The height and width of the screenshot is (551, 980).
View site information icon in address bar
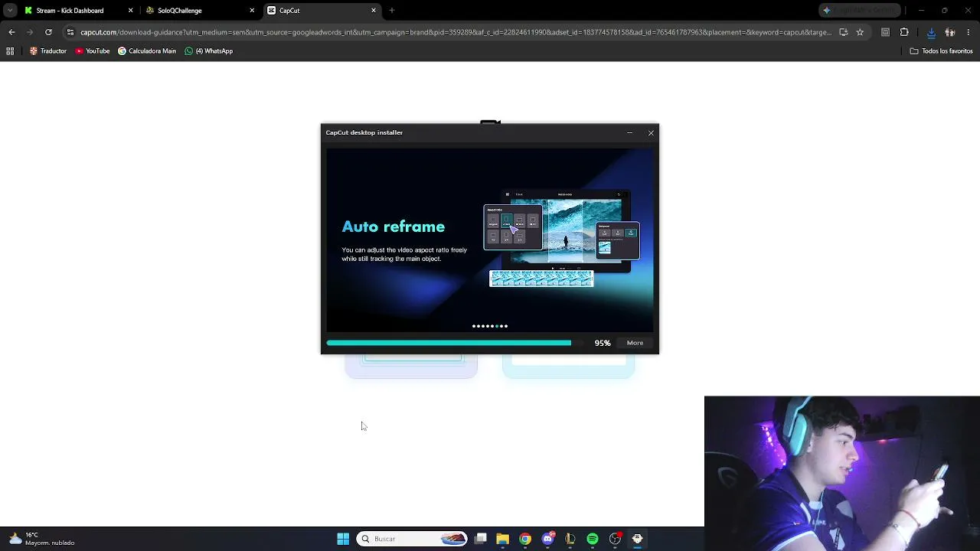pyautogui.click(x=70, y=32)
